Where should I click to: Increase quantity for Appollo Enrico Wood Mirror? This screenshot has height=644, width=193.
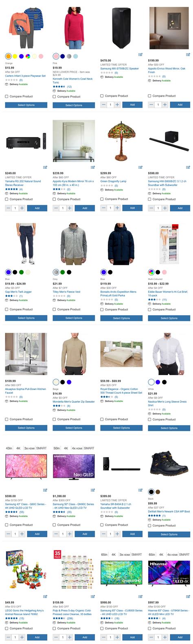click(x=165, y=104)
